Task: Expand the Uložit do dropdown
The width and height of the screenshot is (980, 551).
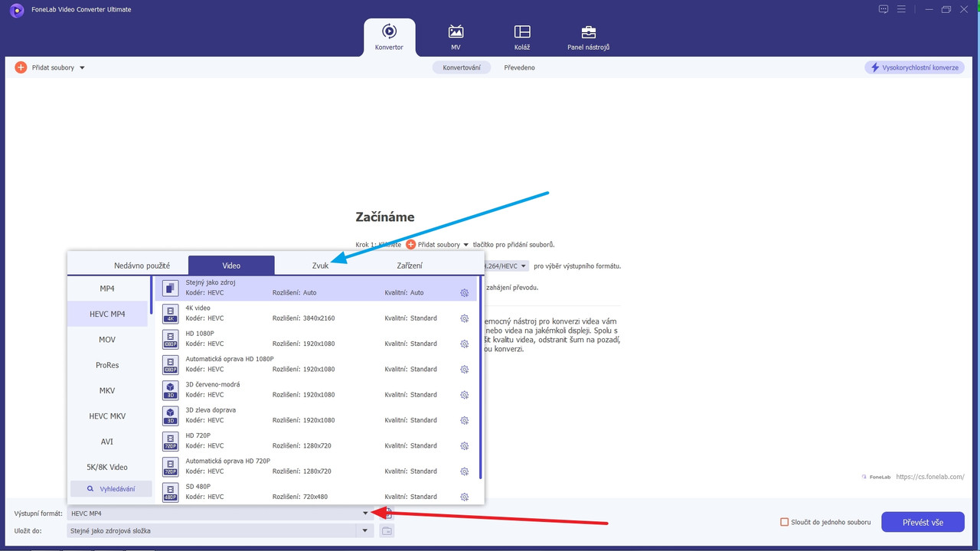Action: pos(365,530)
